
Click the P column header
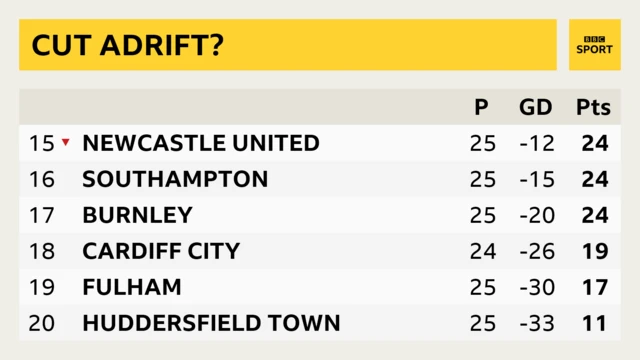click(481, 107)
